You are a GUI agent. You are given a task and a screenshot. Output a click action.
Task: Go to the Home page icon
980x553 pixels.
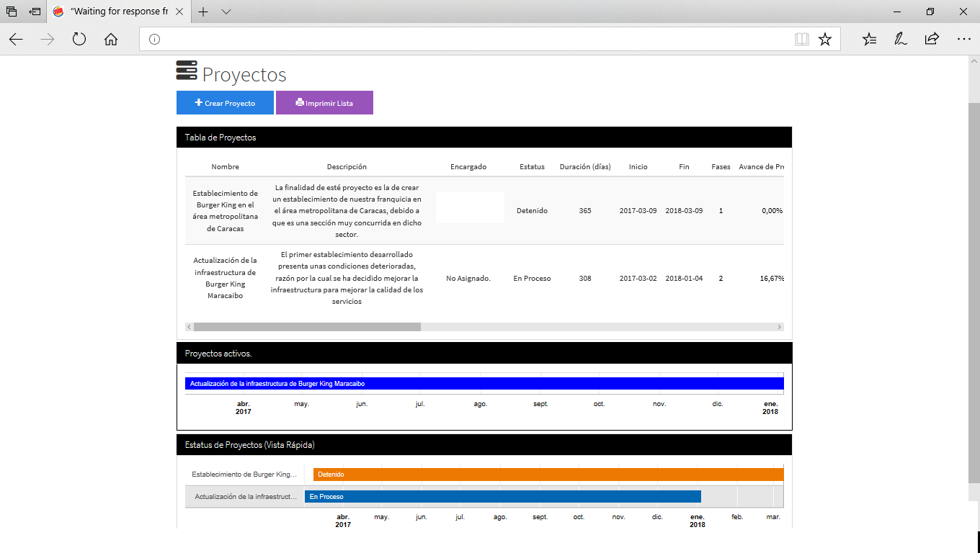111,39
